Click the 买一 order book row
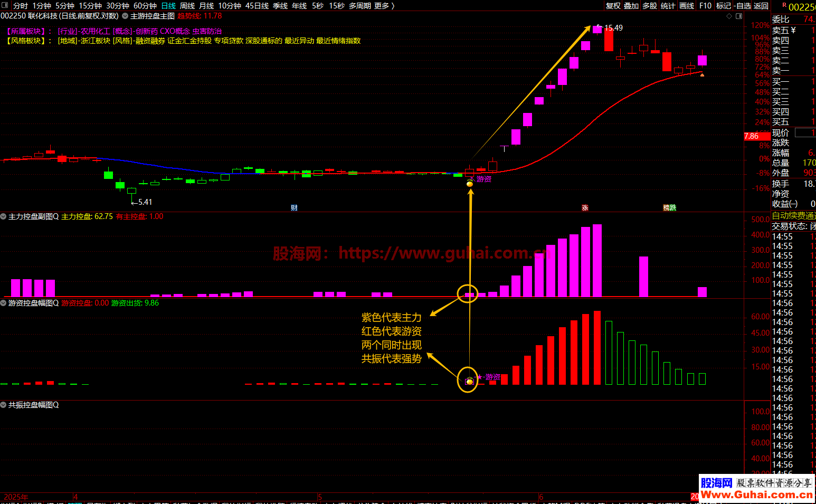 (794, 81)
